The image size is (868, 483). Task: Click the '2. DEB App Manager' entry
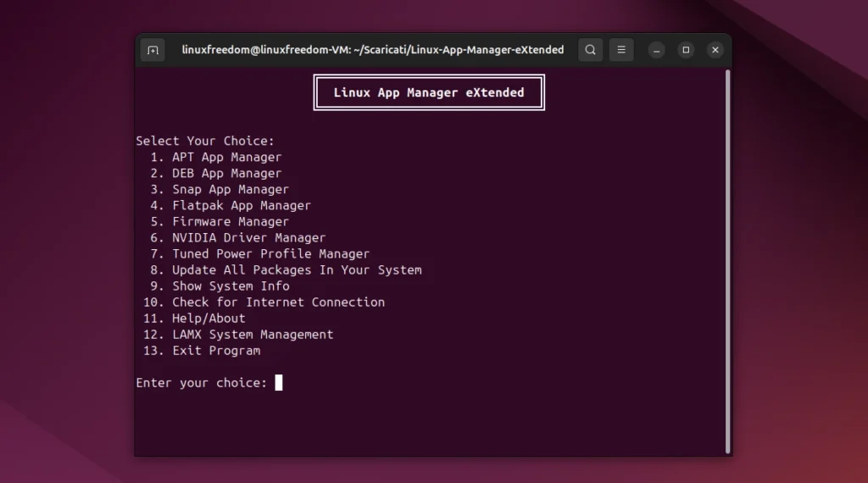pos(216,173)
